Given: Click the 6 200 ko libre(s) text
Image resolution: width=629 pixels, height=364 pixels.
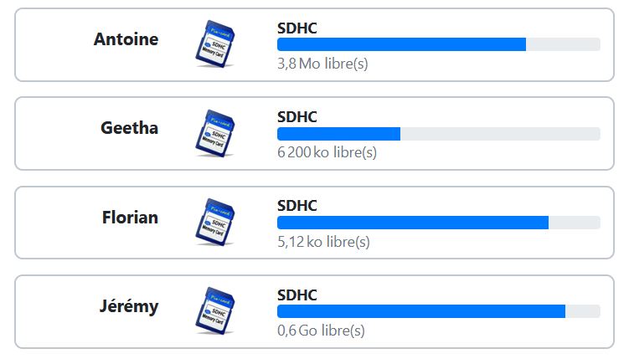Looking at the screenshot, I should pyautogui.click(x=327, y=153).
